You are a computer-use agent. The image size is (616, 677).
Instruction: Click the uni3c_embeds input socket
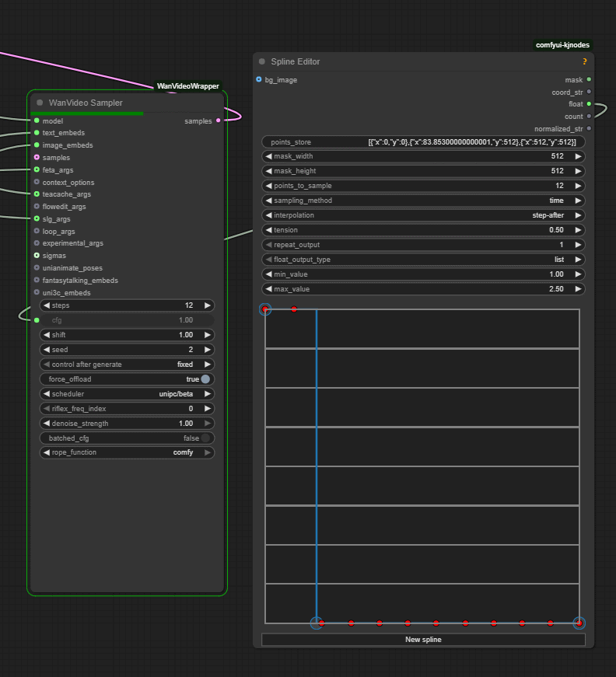[x=37, y=292]
